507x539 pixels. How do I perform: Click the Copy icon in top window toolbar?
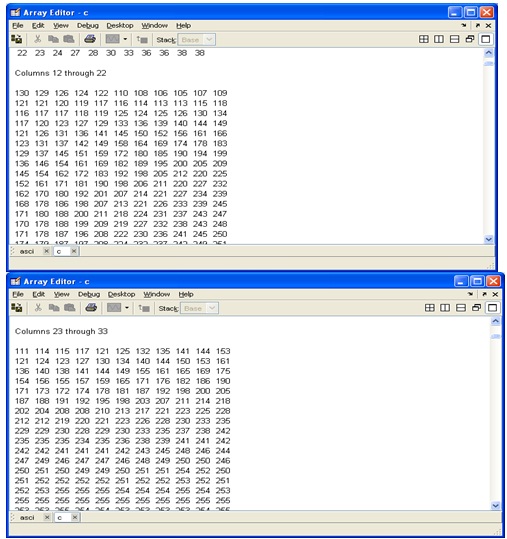pyautogui.click(x=53, y=40)
